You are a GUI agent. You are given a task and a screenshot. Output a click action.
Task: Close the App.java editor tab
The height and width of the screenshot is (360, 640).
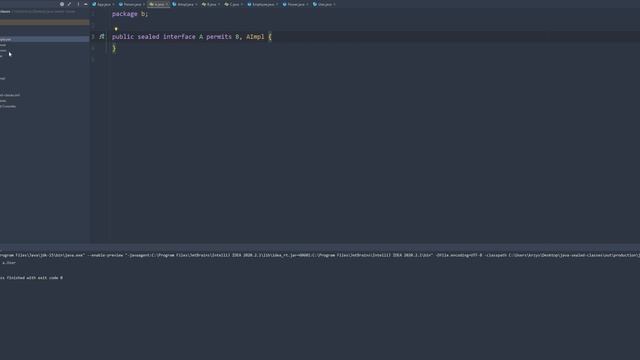pyautogui.click(x=113, y=4)
